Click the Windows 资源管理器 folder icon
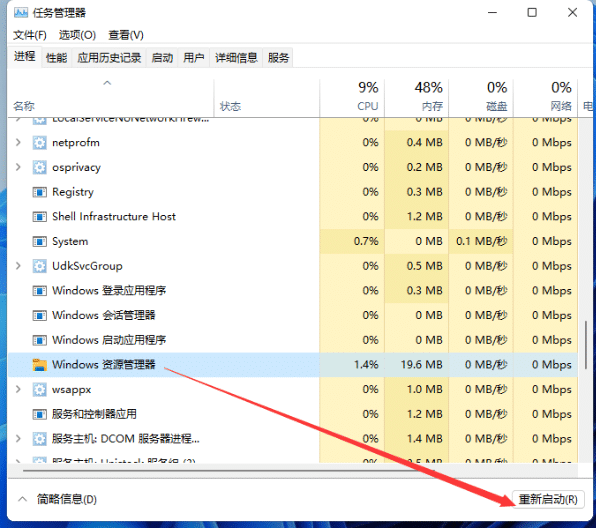 point(40,365)
